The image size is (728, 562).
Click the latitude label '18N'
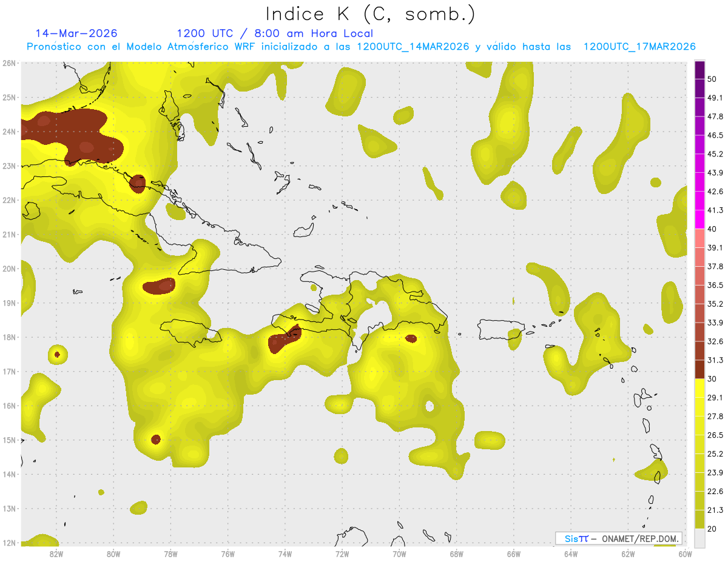coord(9,337)
